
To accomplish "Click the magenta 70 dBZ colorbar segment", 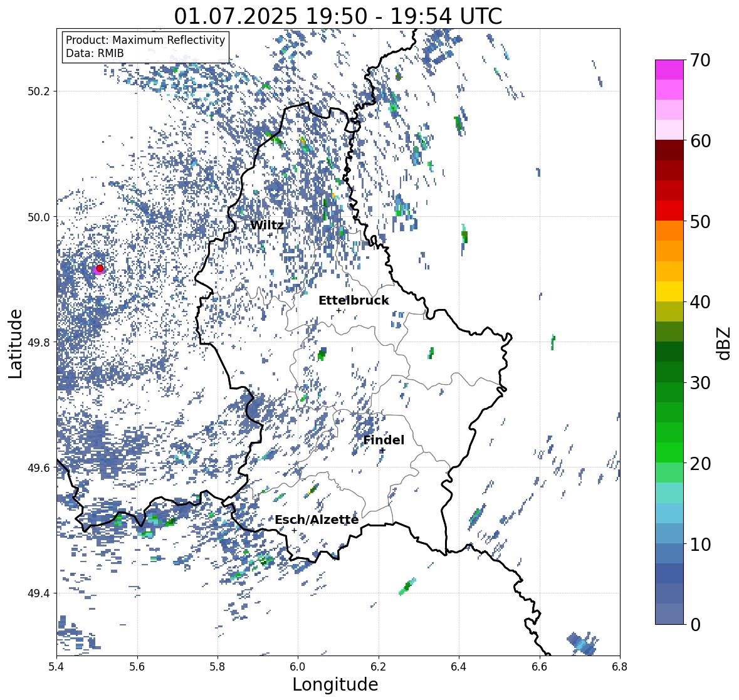I will (x=669, y=70).
